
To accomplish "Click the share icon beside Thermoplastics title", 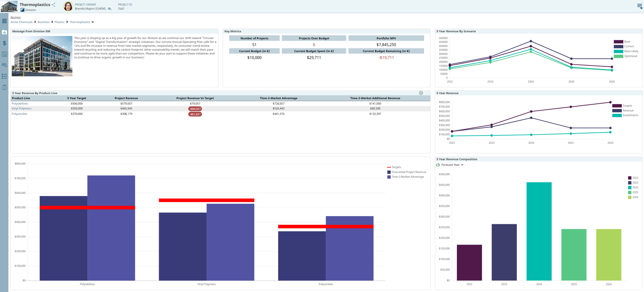I will click(53, 5).
